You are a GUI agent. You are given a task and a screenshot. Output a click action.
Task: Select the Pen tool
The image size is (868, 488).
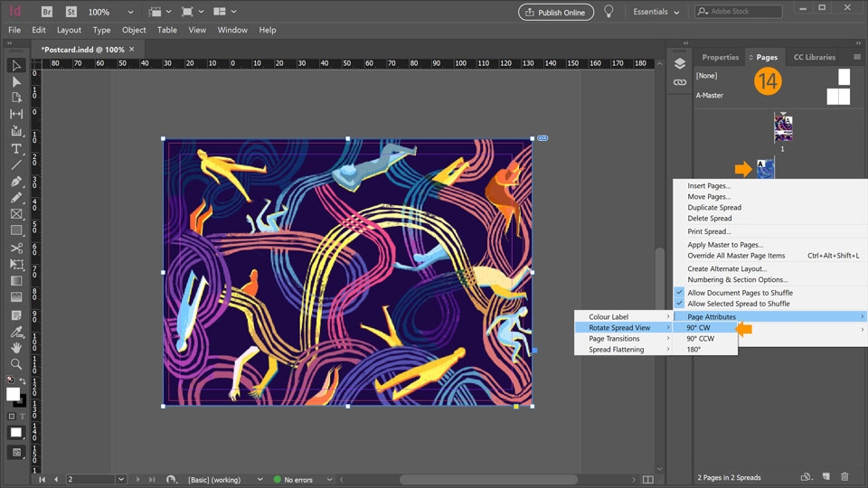(x=16, y=181)
